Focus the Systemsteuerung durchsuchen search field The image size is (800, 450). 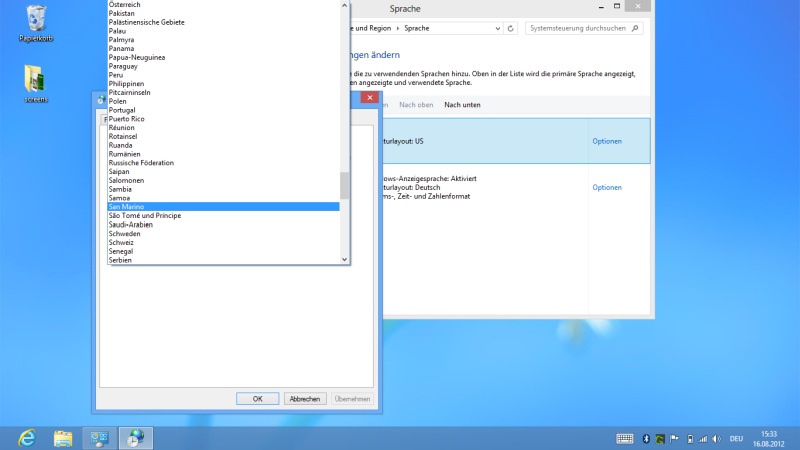(x=584, y=29)
